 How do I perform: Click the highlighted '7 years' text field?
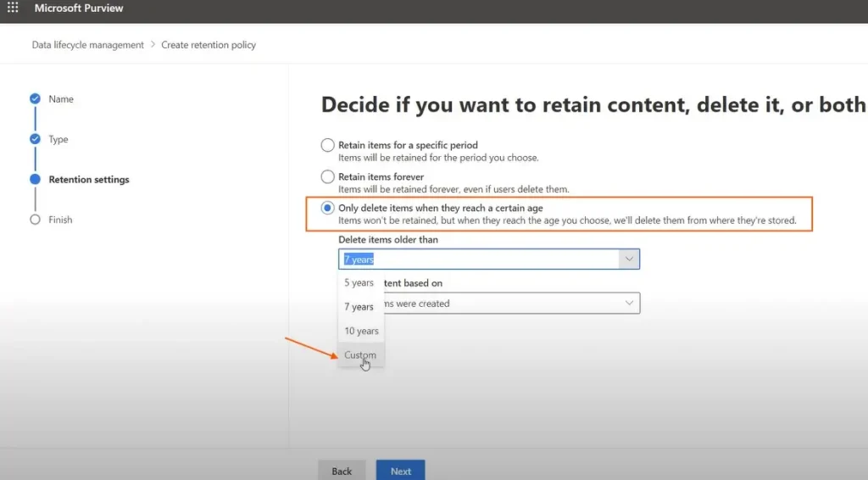tap(479, 260)
